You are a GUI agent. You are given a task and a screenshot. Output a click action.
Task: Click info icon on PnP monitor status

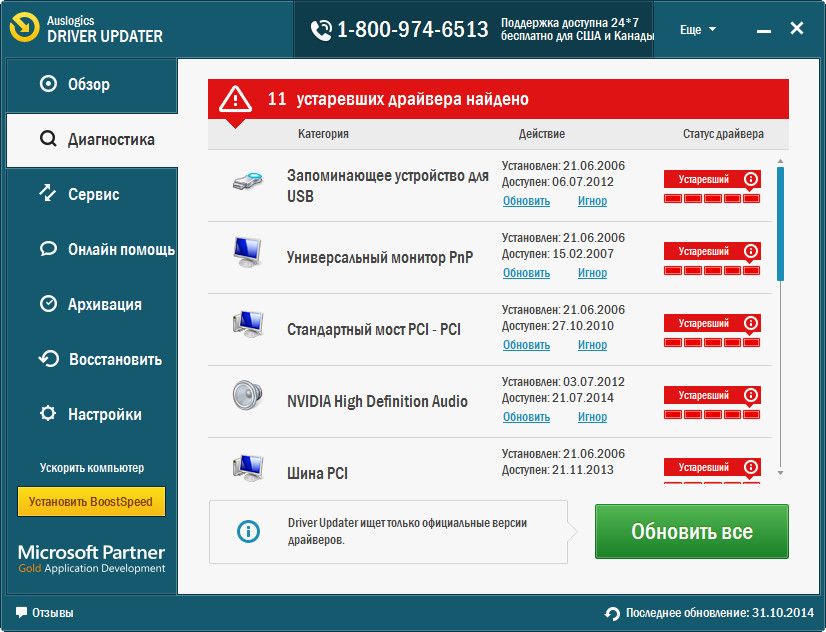[751, 251]
